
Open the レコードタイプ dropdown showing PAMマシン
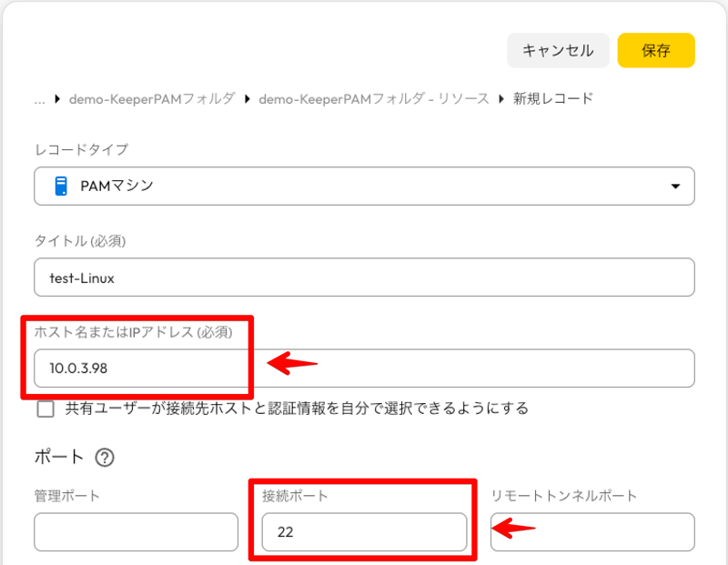[364, 186]
